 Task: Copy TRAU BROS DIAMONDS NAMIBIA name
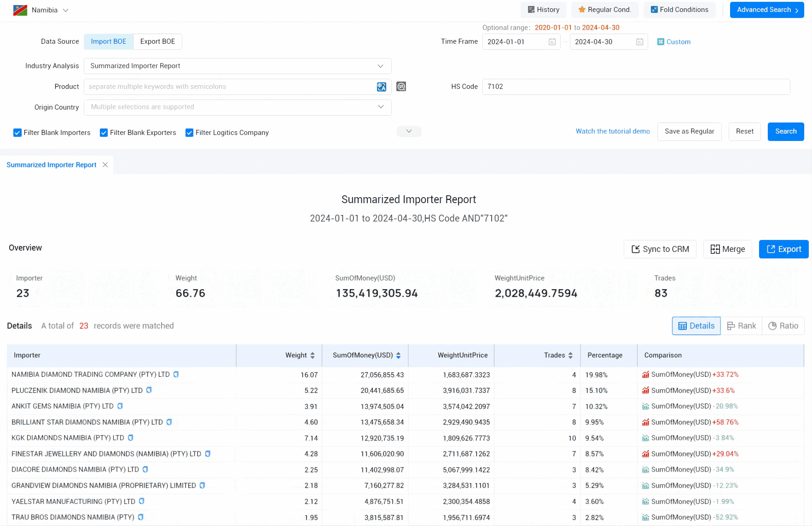coord(140,517)
